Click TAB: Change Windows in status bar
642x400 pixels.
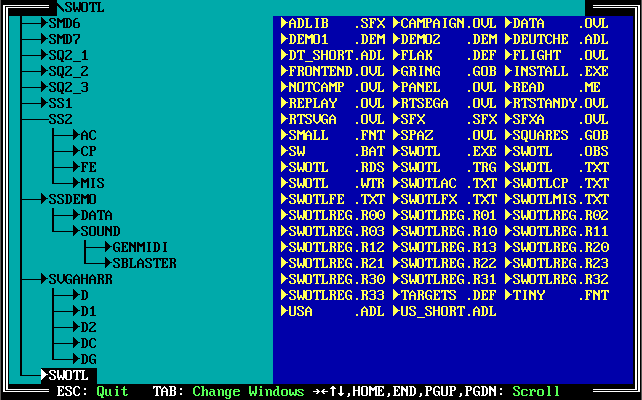(x=227, y=391)
